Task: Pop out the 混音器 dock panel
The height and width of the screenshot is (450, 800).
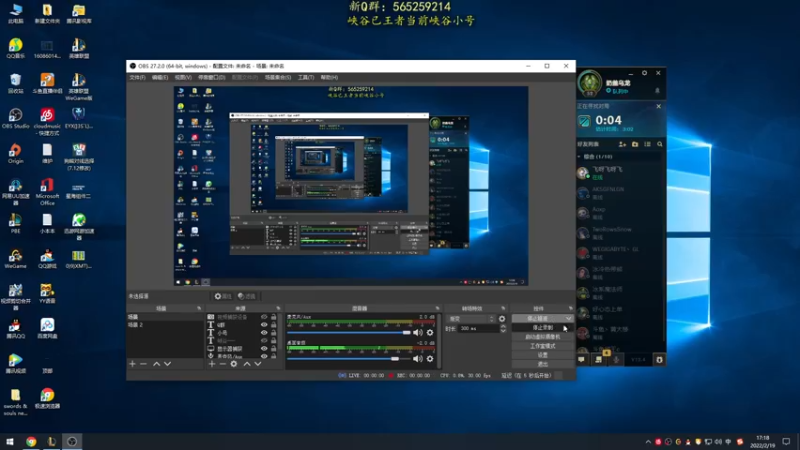Action: 437,308
